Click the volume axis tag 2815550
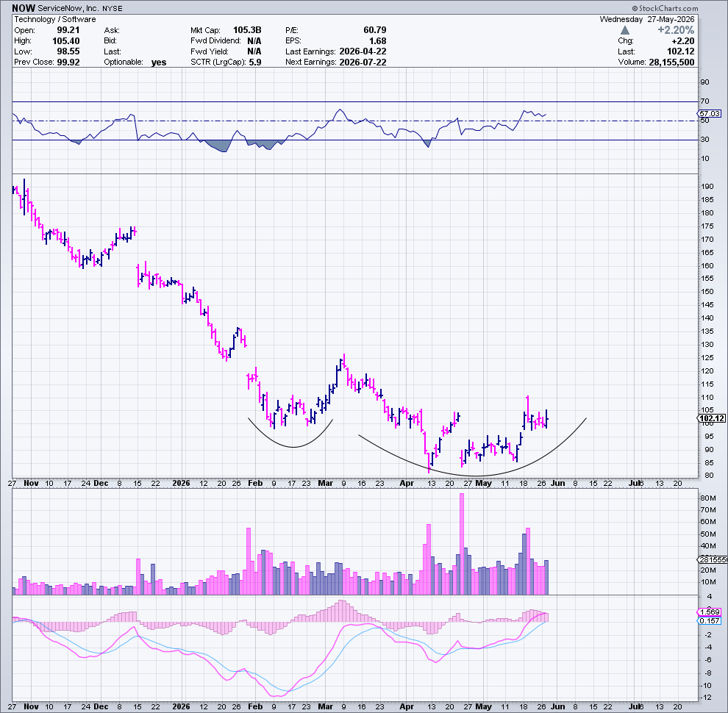 [x=713, y=560]
